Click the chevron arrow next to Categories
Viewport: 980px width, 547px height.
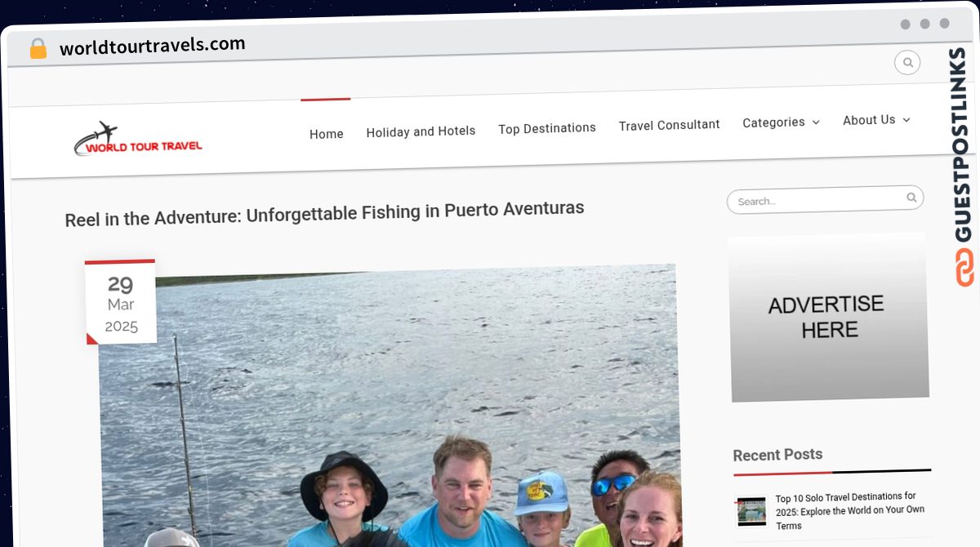click(x=816, y=122)
